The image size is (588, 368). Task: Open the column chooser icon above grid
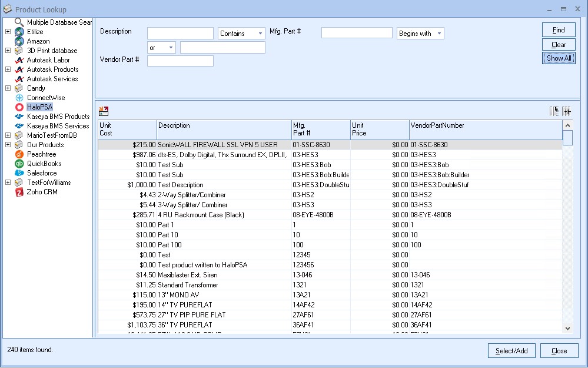[x=554, y=111]
